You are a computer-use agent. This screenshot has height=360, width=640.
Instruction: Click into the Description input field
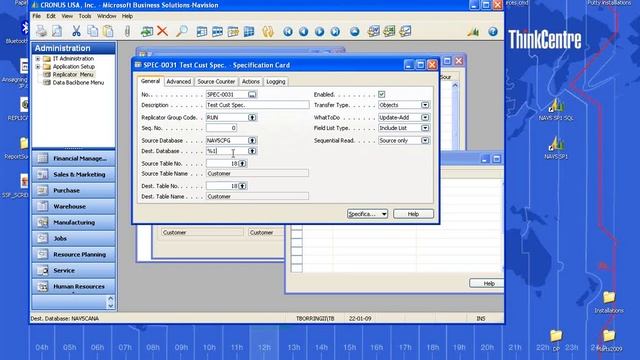pyautogui.click(x=258, y=105)
